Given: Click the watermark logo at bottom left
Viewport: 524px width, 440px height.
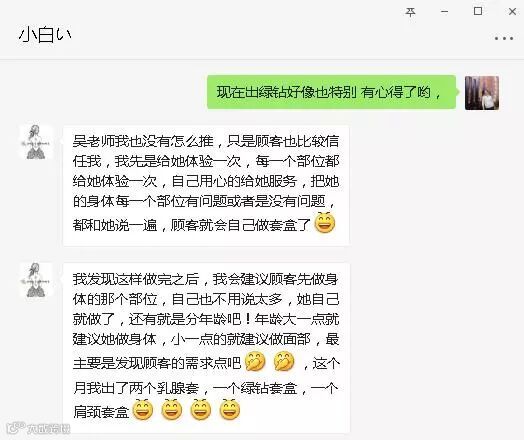Looking at the screenshot, I should [x=38, y=428].
